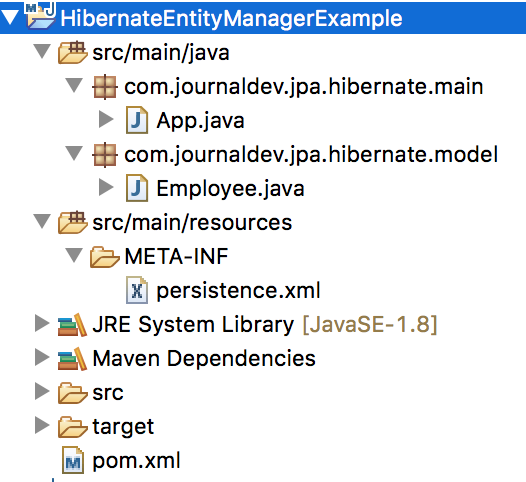Click the App.java Java file icon
526x482 pixels.
(x=137, y=120)
